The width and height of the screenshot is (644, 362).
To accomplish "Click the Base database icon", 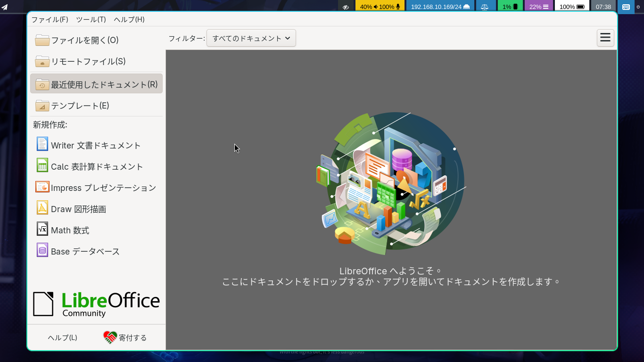I will point(42,250).
